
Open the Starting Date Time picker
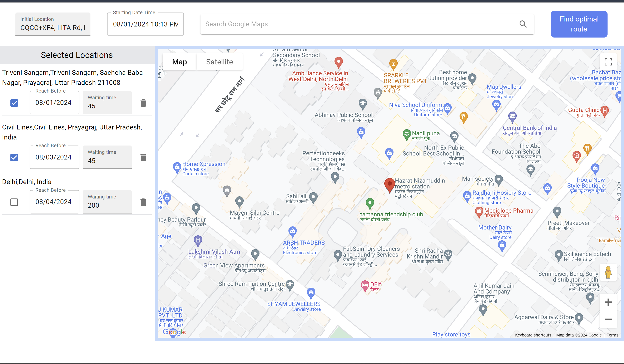point(145,24)
